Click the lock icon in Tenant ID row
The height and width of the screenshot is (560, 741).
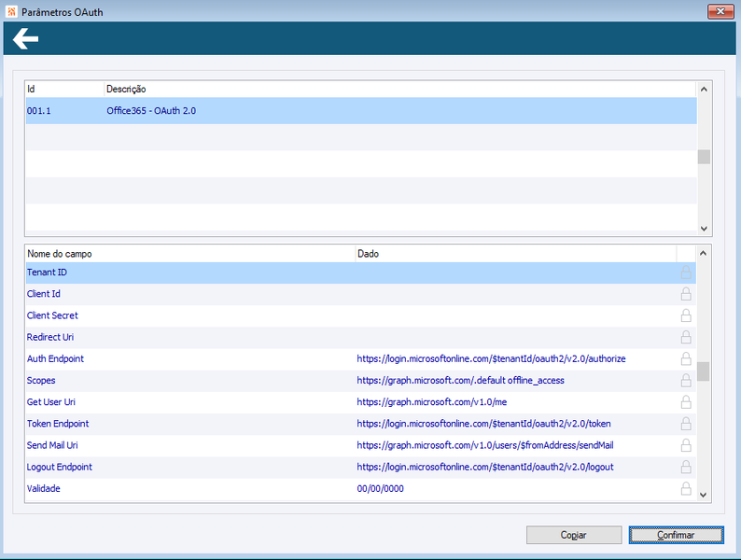point(686,273)
